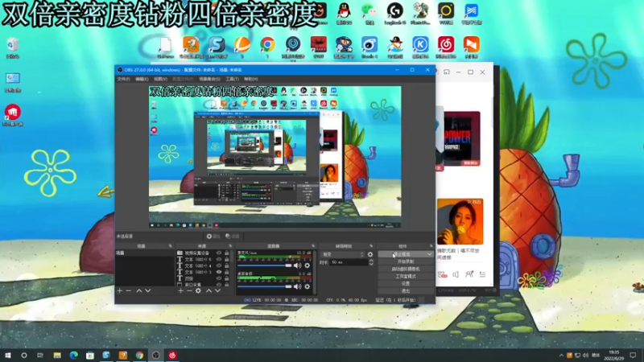Click the OBS preview canvas
Viewport: 644px width, 362px height.
tap(275, 157)
